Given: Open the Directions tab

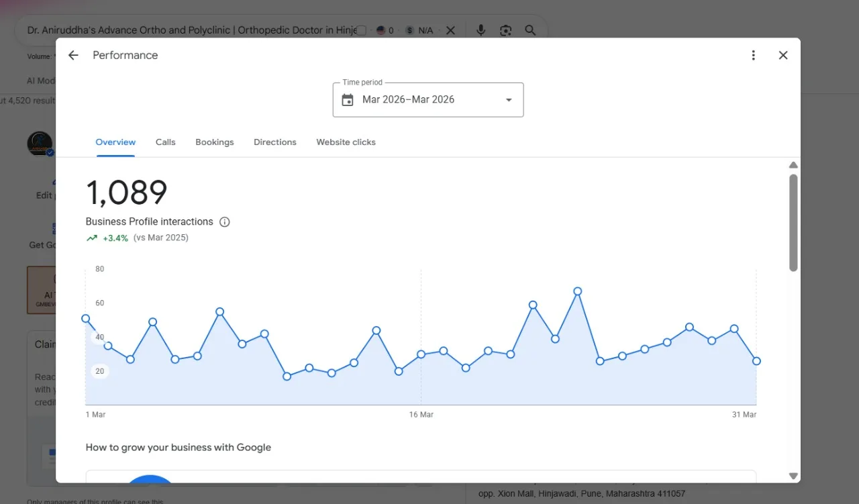Looking at the screenshot, I should pos(275,142).
